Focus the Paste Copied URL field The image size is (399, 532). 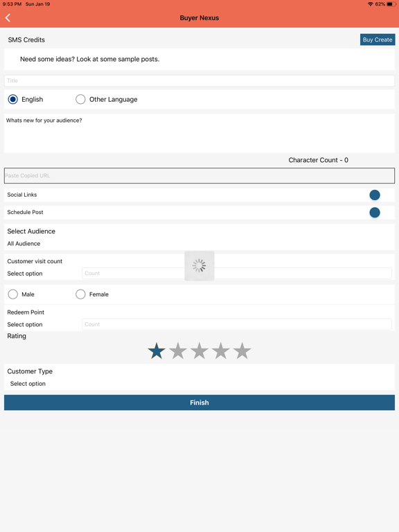[199, 176]
